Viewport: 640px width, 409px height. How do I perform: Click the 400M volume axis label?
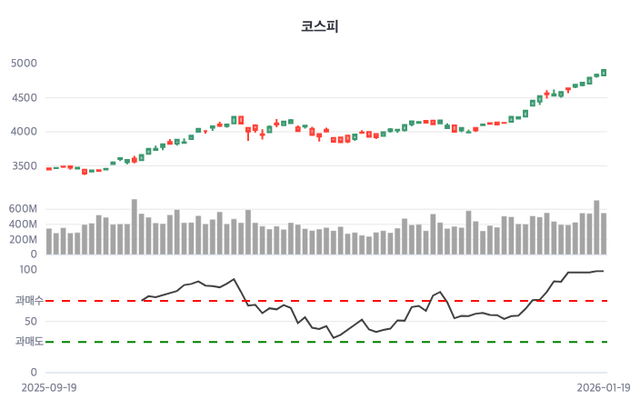click(x=23, y=225)
